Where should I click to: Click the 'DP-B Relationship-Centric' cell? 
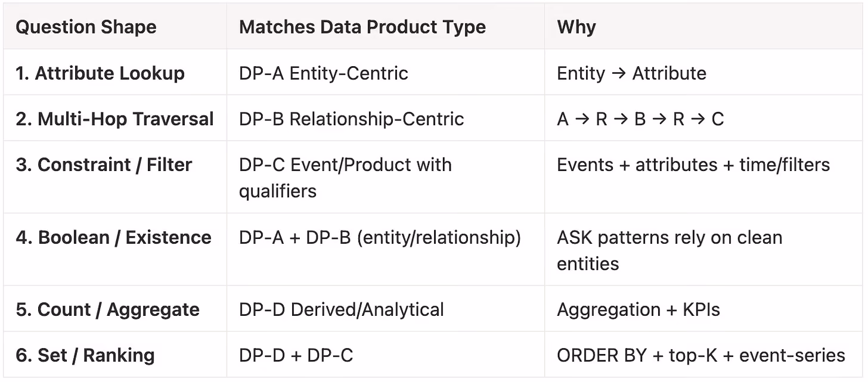(386, 118)
